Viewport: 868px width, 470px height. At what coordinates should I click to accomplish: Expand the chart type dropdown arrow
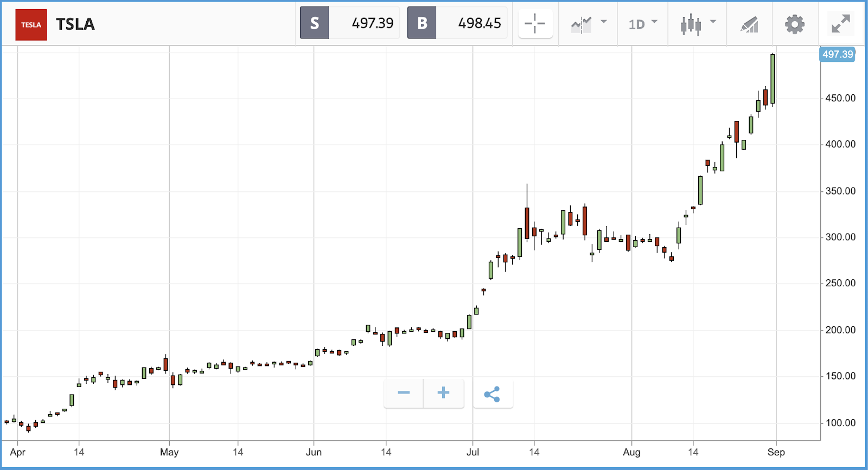[713, 22]
